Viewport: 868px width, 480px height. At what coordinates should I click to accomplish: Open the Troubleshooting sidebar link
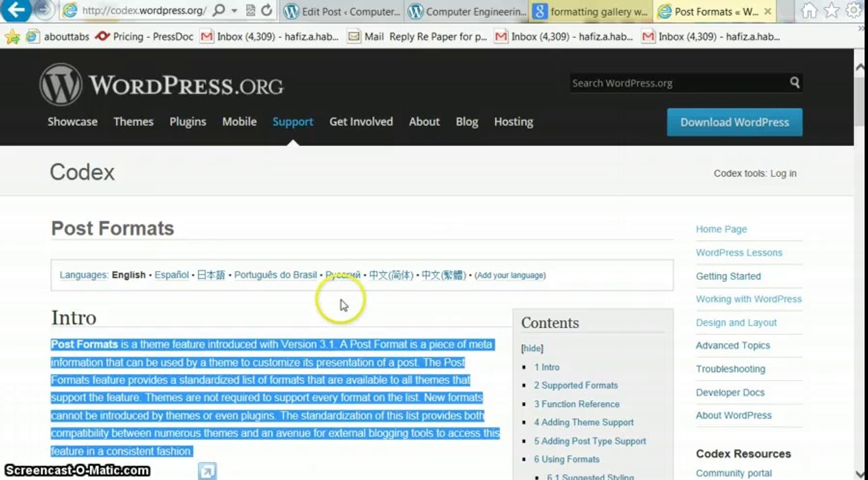point(731,369)
